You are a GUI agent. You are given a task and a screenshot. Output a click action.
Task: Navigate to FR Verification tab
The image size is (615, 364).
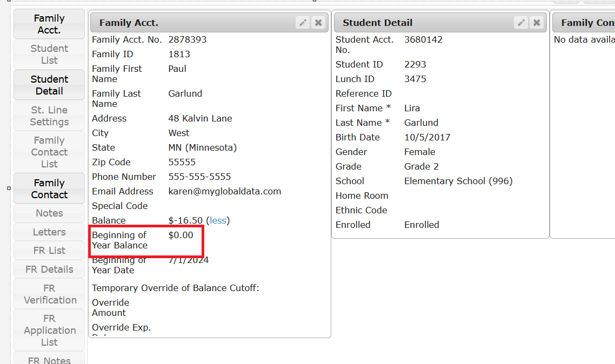(x=49, y=294)
